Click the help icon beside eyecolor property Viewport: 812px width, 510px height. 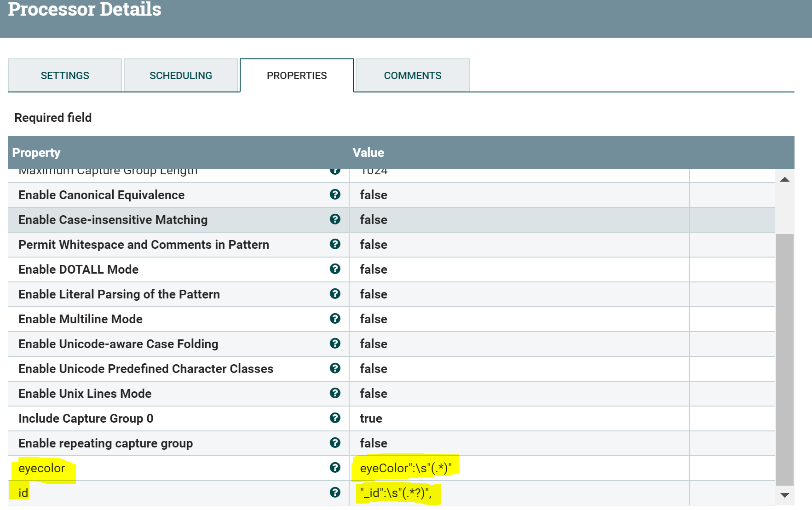click(x=335, y=468)
